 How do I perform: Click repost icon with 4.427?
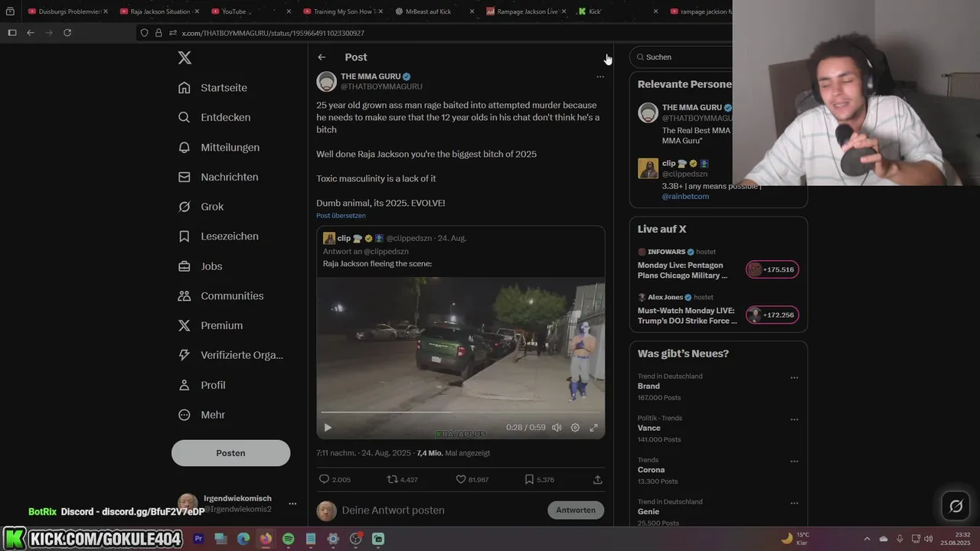click(392, 480)
